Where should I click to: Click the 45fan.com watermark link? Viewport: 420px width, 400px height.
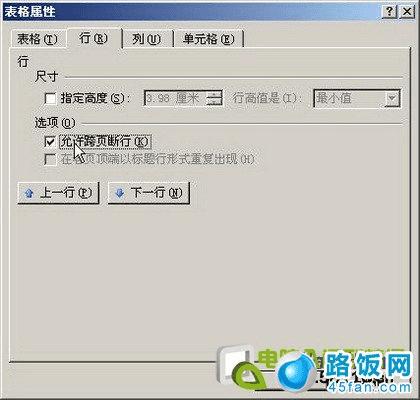[369, 387]
